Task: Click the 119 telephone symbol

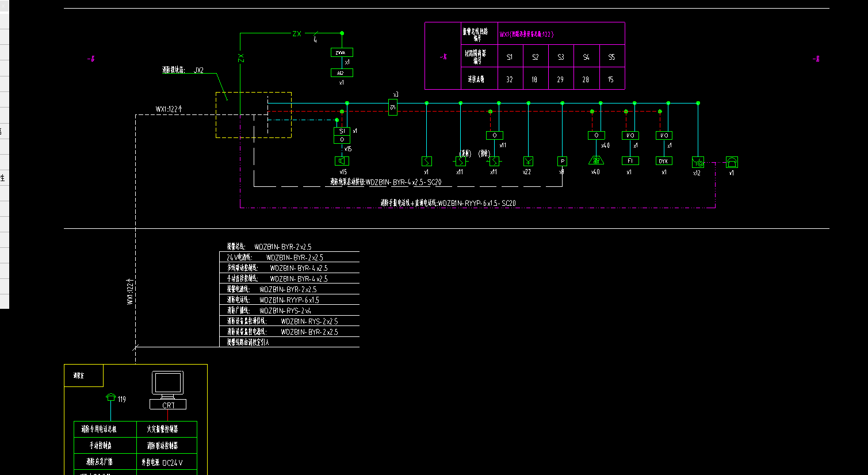Action: tap(111, 398)
